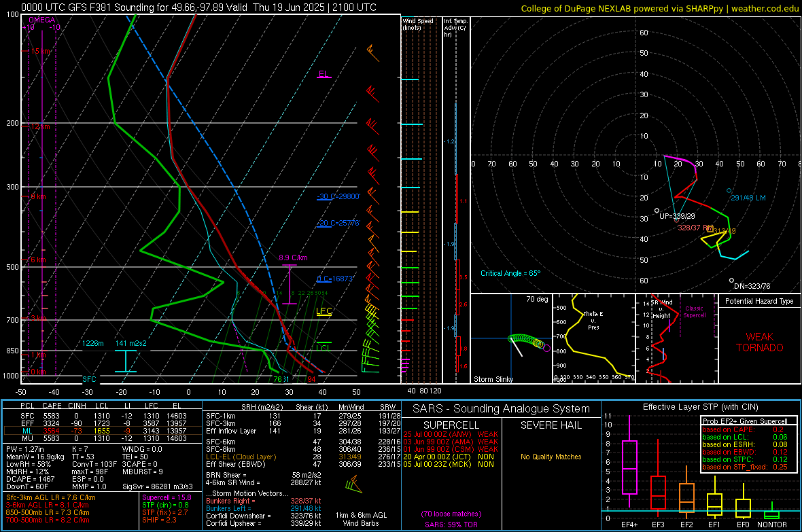This screenshot has height=532, width=802.
Task: Click the 03 Jun 99 00Z (AMA) analogue
Action: pyautogui.click(x=451, y=442)
